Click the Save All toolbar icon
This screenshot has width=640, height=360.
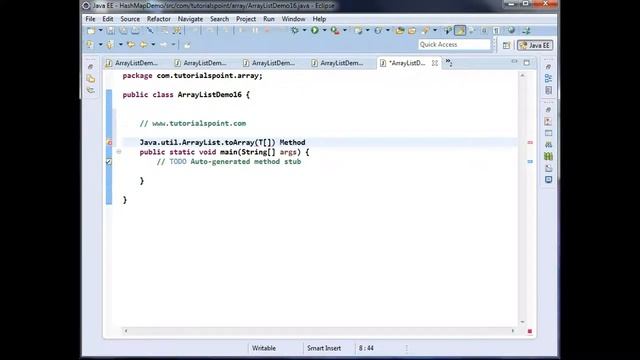click(x=123, y=31)
